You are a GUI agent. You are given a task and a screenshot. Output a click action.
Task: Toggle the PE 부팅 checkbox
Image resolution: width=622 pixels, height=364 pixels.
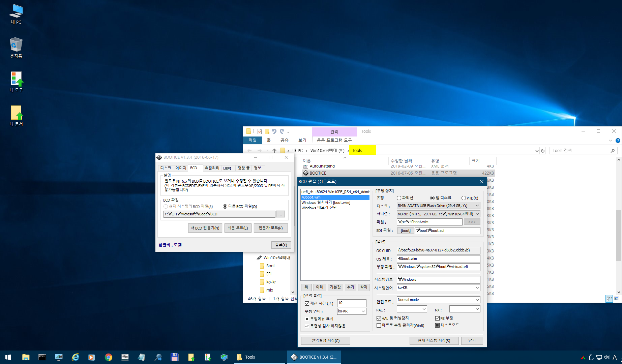(x=437, y=318)
